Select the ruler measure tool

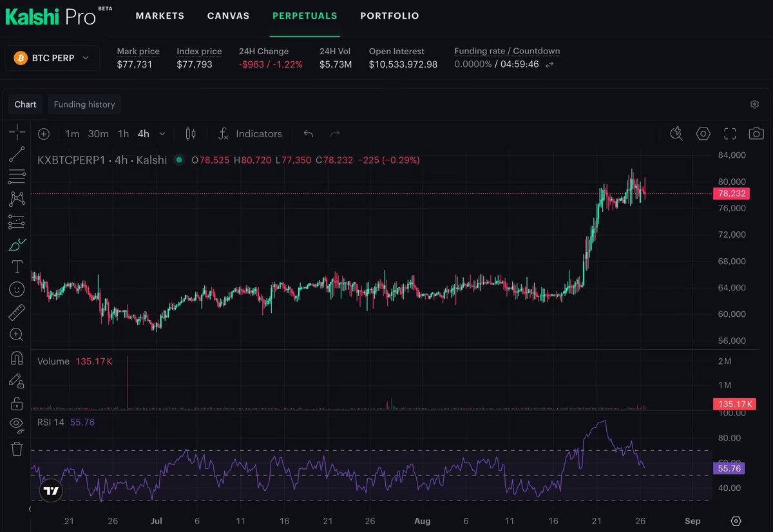click(17, 312)
